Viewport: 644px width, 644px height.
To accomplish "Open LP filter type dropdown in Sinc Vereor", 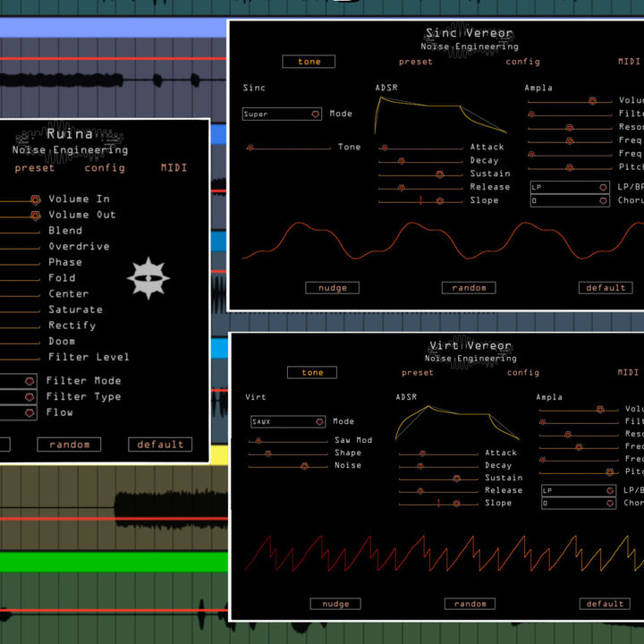I will [570, 187].
